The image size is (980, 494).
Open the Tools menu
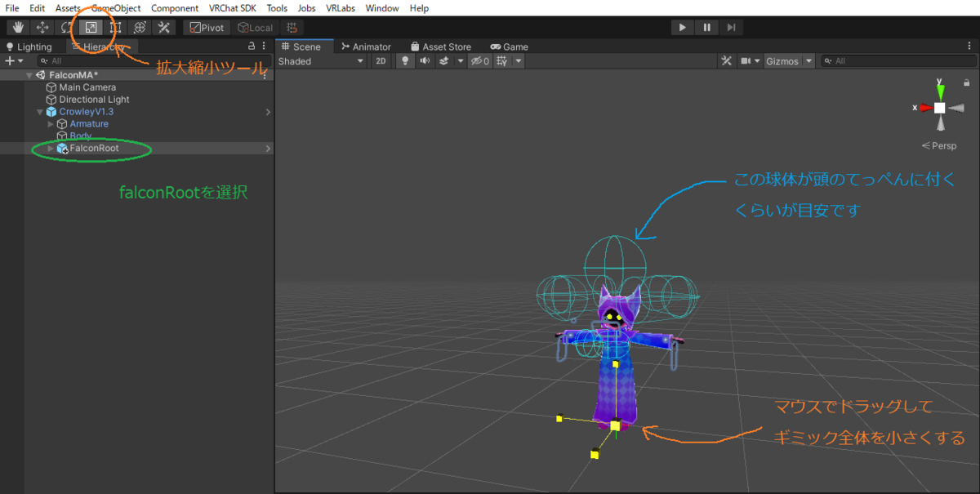(277, 8)
